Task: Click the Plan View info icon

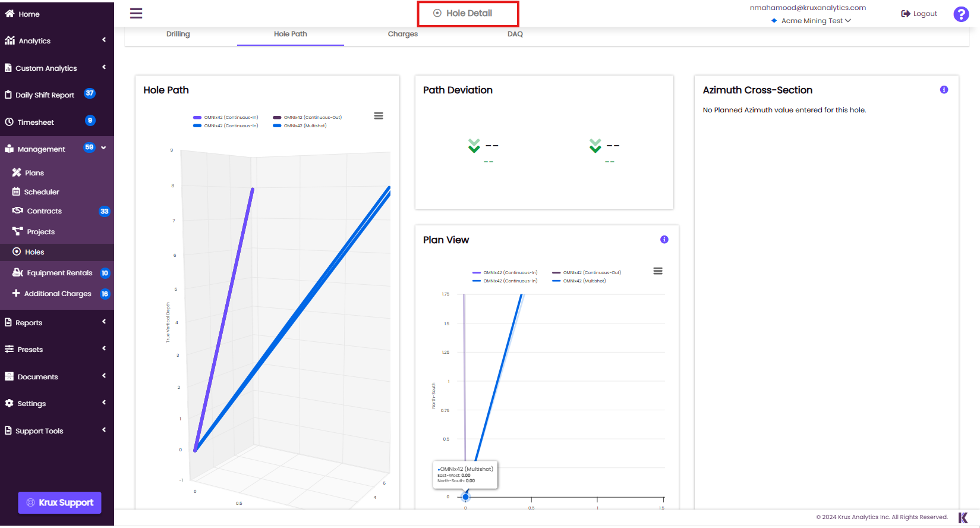Action: [x=664, y=240]
